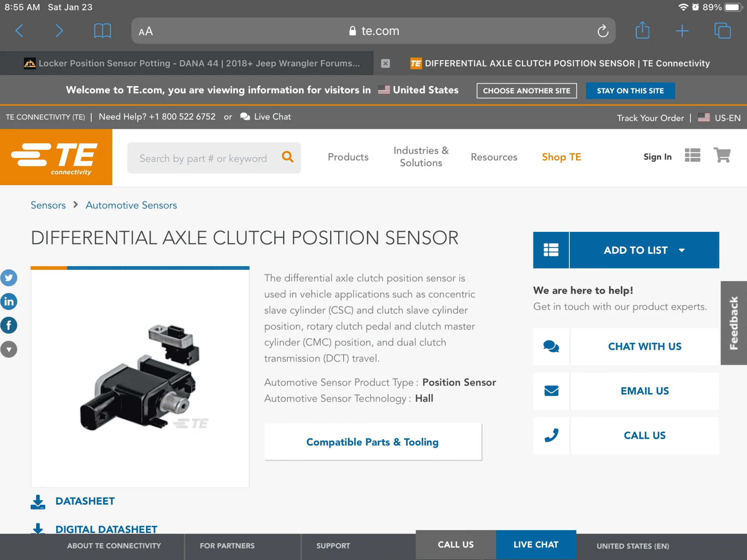Go forward with Safari forward arrow
Image resolution: width=747 pixels, height=560 pixels.
[59, 31]
